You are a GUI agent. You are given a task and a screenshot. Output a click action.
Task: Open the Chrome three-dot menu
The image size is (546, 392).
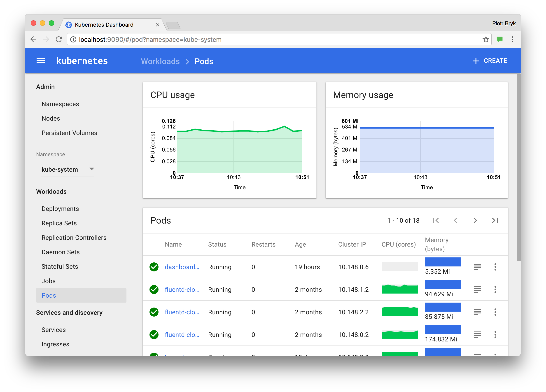[513, 39]
